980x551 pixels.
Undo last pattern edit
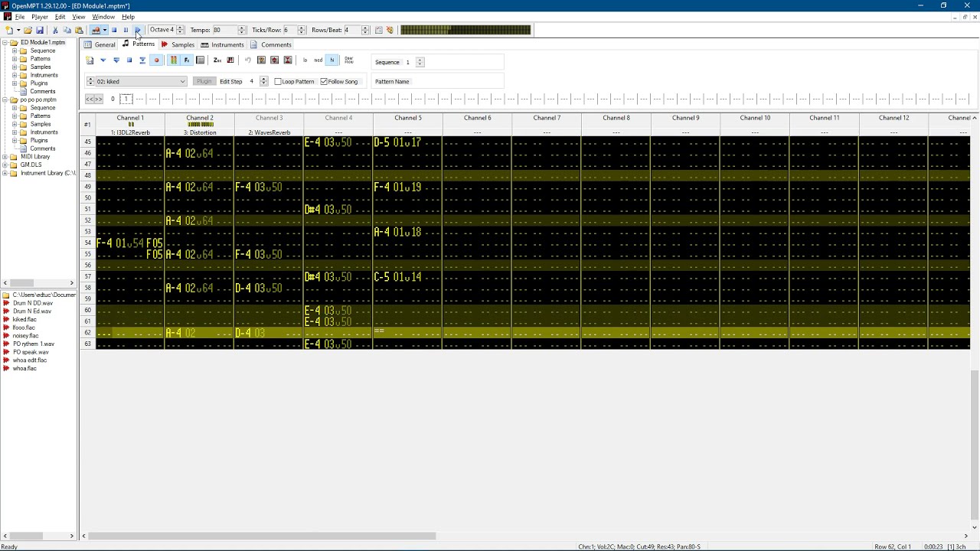pyautogui.click(x=247, y=60)
